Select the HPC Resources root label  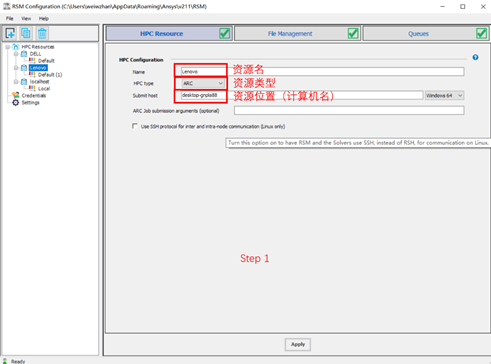click(38, 47)
